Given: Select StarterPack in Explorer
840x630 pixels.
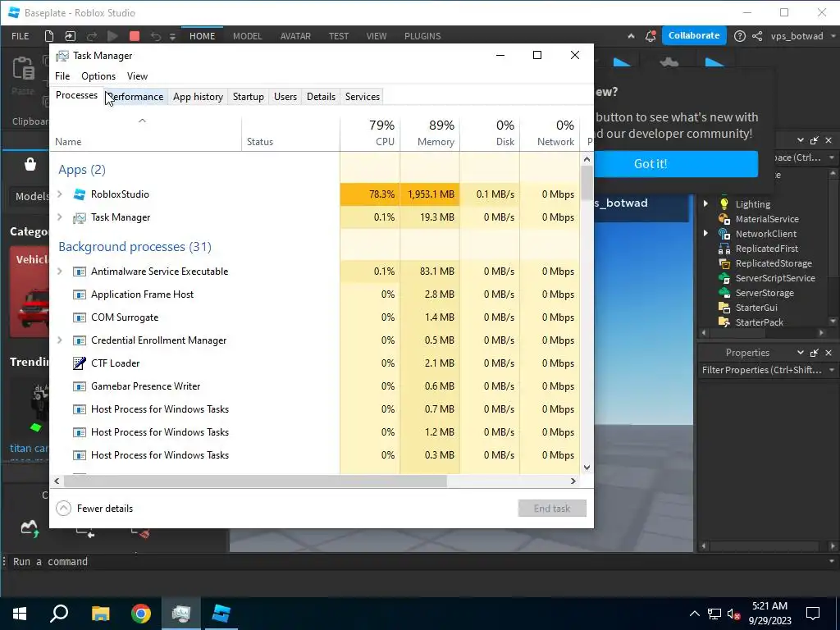Looking at the screenshot, I should pyautogui.click(x=759, y=322).
